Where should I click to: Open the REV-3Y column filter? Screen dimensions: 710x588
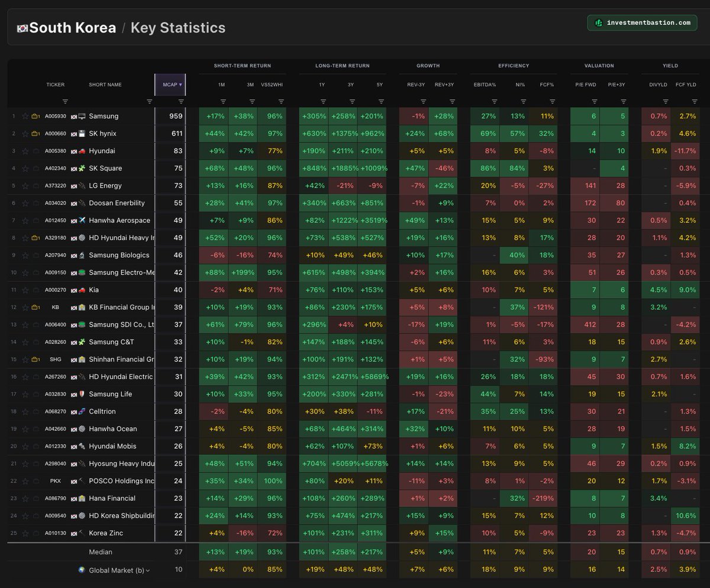(x=422, y=101)
